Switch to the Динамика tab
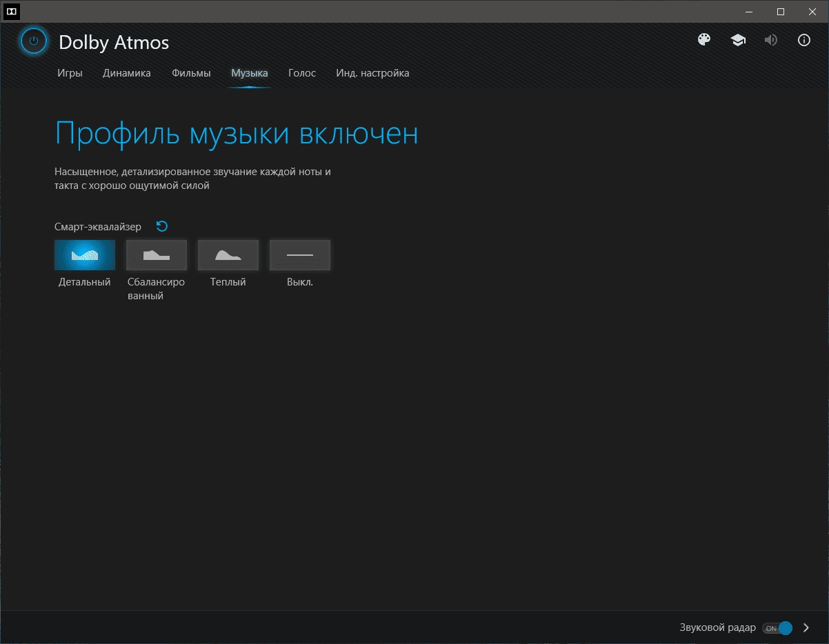 coord(127,73)
